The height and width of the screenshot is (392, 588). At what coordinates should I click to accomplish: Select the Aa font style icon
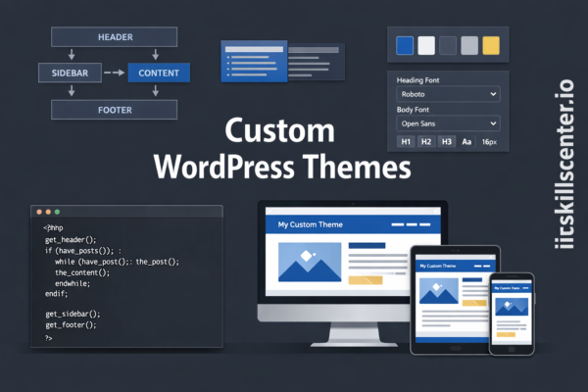coord(466,142)
